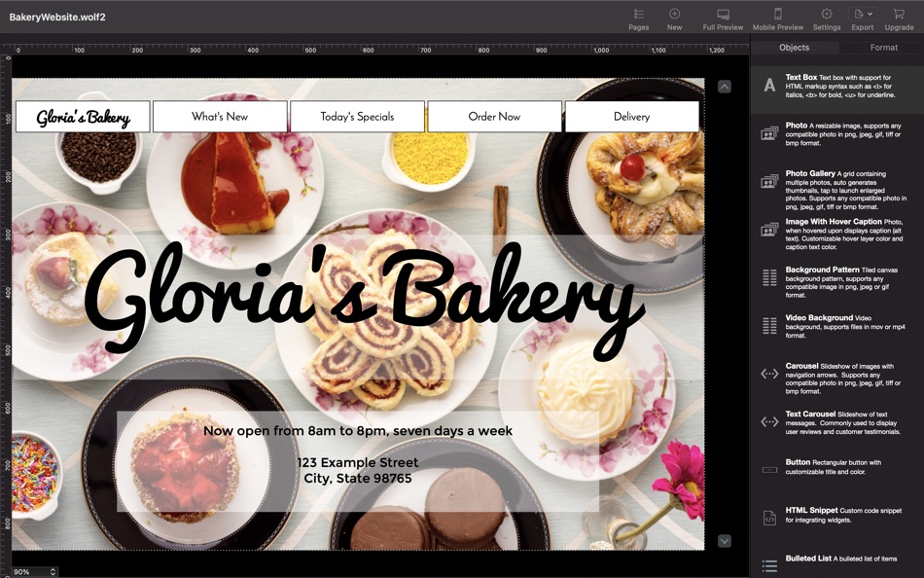The image size is (924, 578).
Task: Select the Video Background object icon
Action: 769,326
